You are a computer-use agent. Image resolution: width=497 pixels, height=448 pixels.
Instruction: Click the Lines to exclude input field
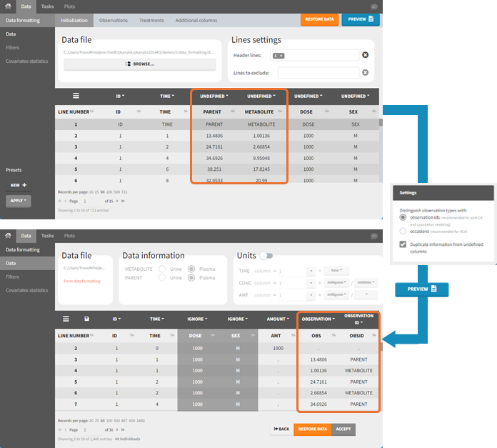[x=318, y=72]
